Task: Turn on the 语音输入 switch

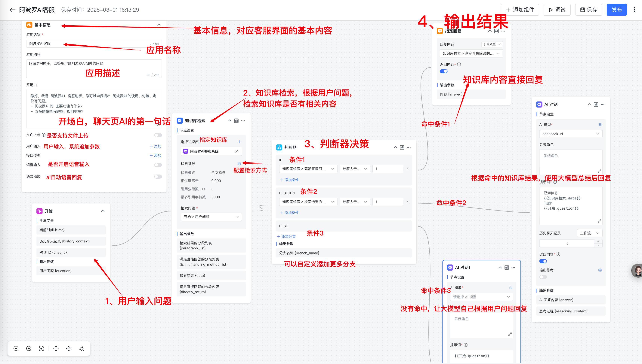Action: pos(158,165)
